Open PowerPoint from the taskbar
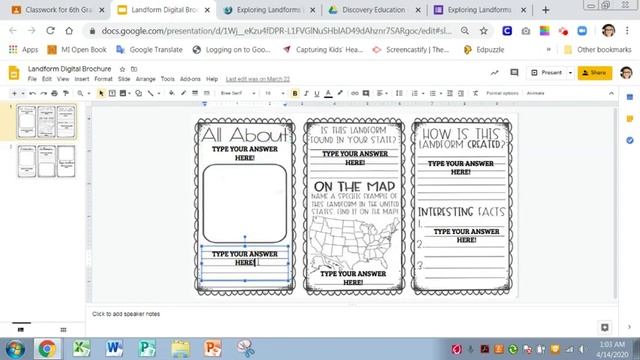The height and width of the screenshot is (360, 640). [213, 349]
